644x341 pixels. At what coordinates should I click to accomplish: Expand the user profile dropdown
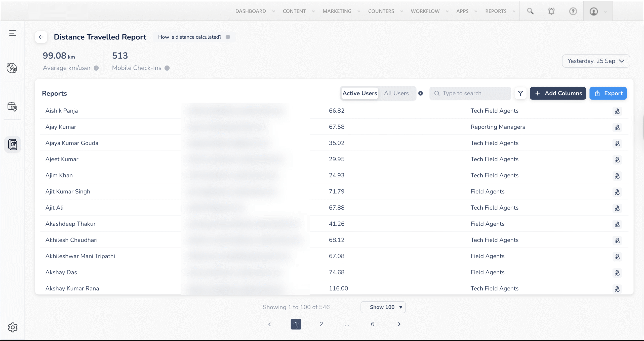click(597, 11)
